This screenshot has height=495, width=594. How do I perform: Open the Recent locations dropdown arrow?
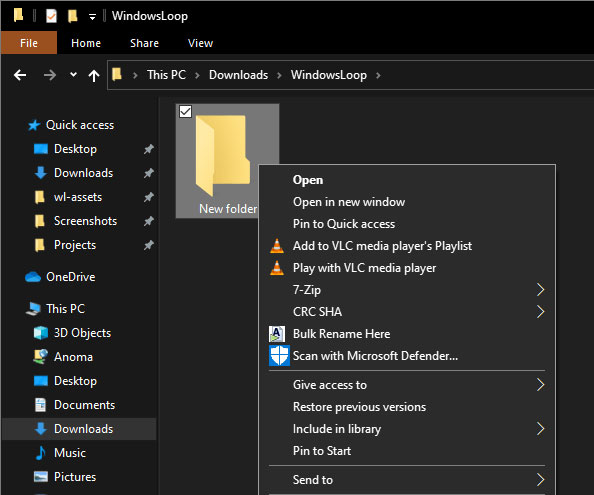coord(73,75)
